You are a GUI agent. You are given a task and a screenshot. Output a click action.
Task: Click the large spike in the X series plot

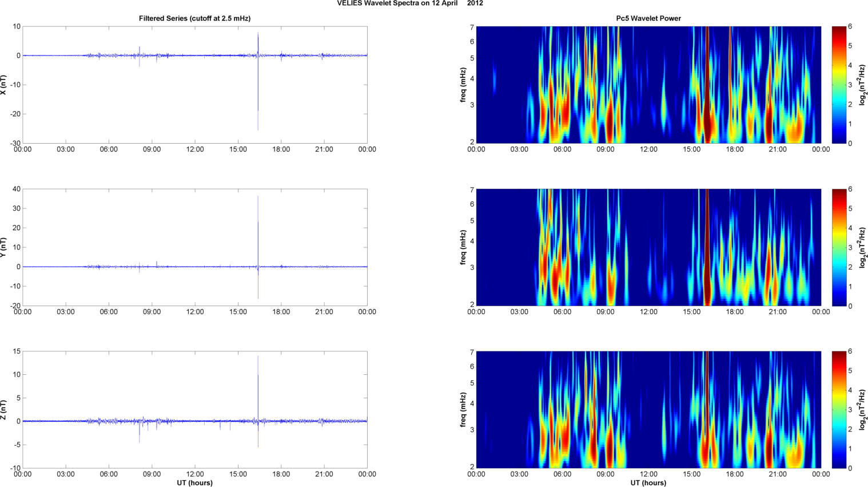[x=258, y=81]
